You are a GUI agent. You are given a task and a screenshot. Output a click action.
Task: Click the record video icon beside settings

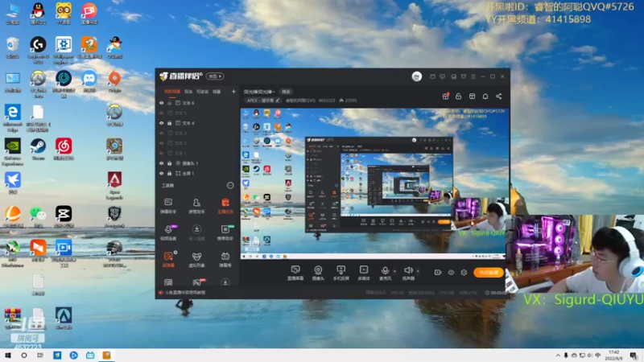[438, 272]
